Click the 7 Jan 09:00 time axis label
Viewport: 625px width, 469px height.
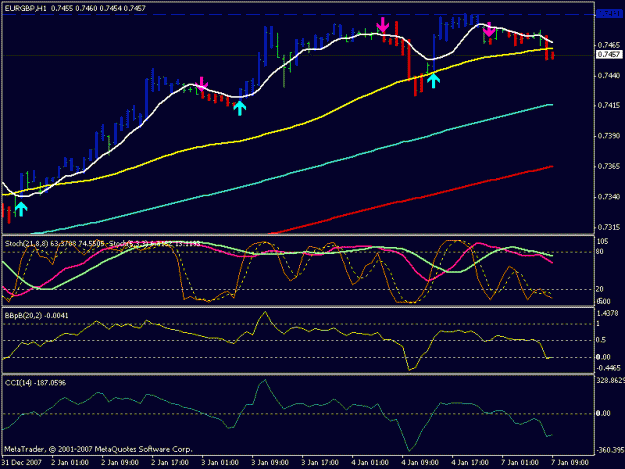(570, 463)
